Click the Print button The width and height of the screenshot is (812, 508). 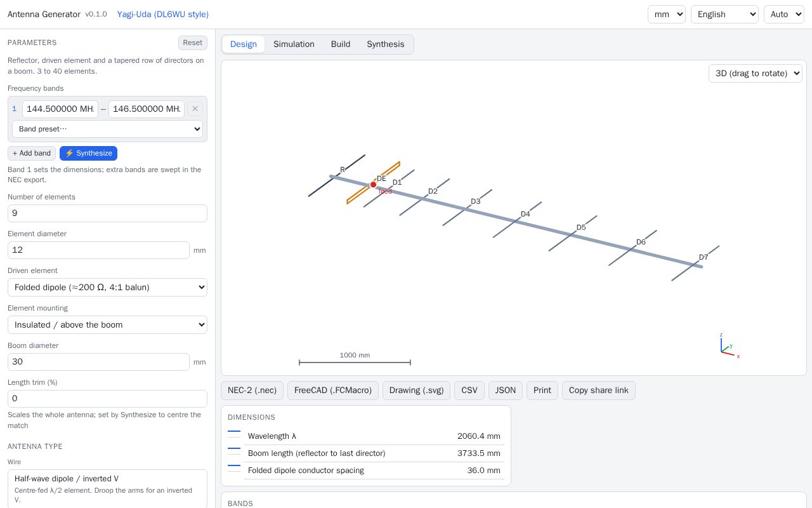(x=542, y=390)
